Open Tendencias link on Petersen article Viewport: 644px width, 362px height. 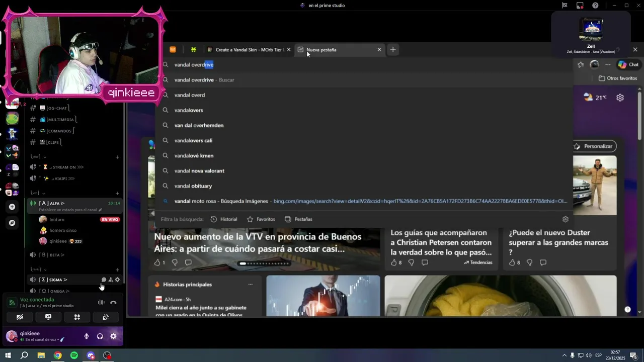coord(478,262)
